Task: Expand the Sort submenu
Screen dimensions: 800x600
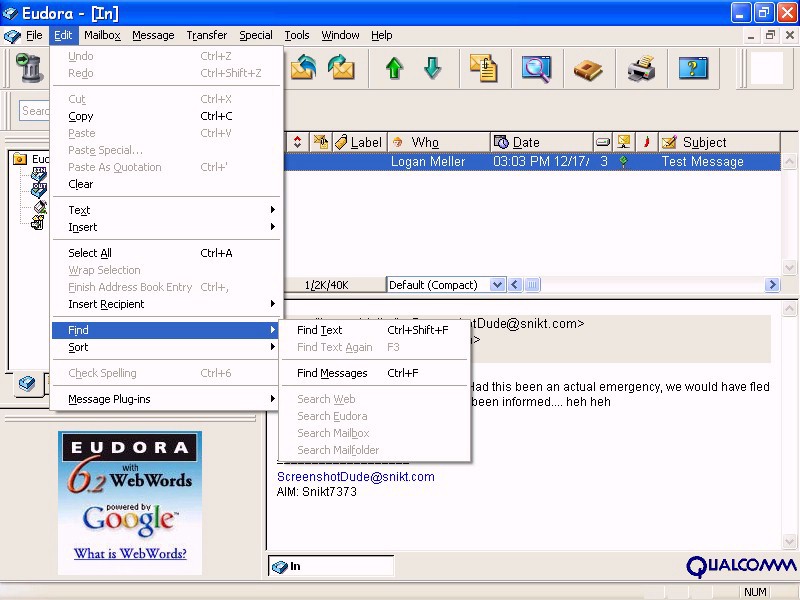Action: [x=166, y=347]
